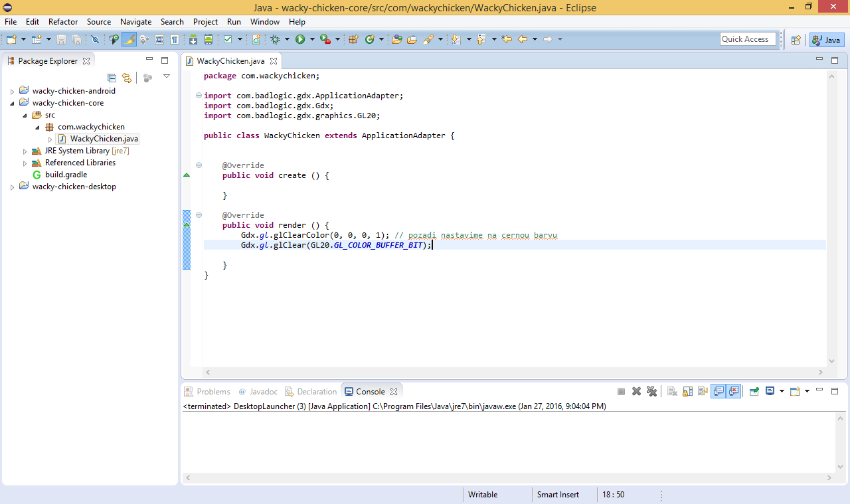Viewport: 850px width, 504px height.
Task: Select the Java perspective button
Action: tap(827, 40)
